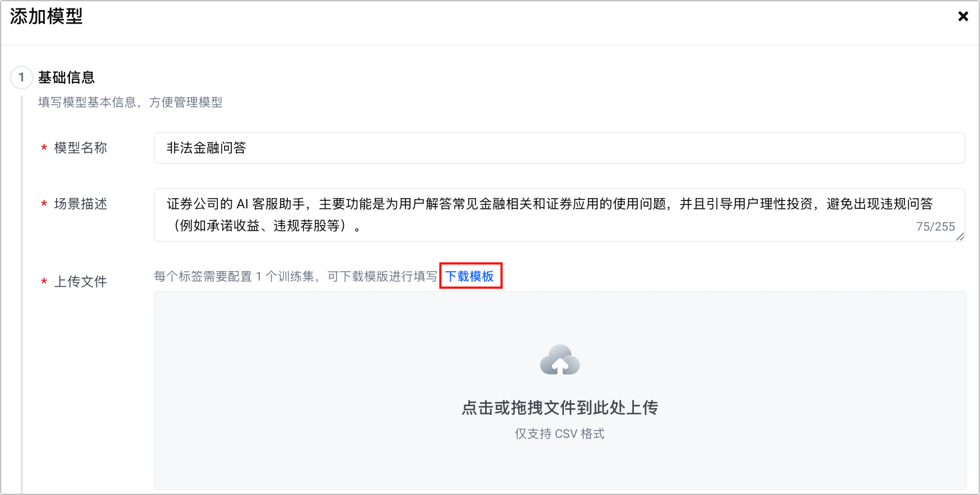980x495 pixels.
Task: Click the 75/255 character counter
Action: coord(936,227)
